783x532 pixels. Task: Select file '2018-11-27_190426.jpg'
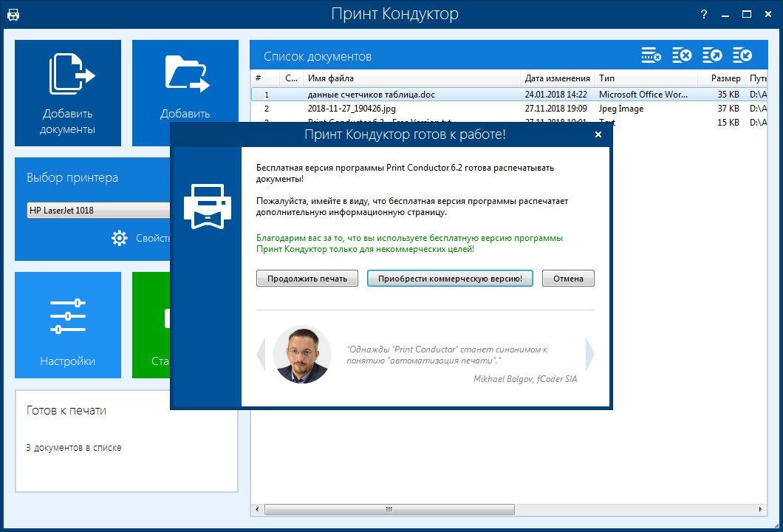(x=352, y=109)
